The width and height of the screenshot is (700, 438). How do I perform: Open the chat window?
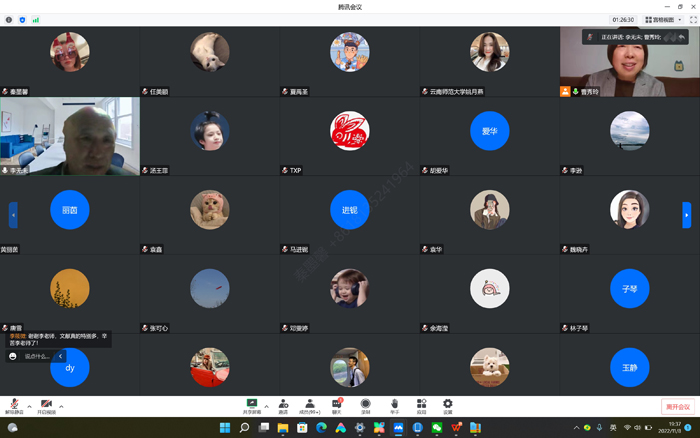coord(337,404)
